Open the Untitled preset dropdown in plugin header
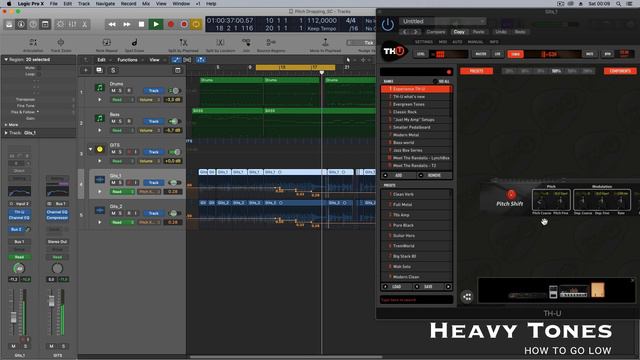 (x=442, y=21)
